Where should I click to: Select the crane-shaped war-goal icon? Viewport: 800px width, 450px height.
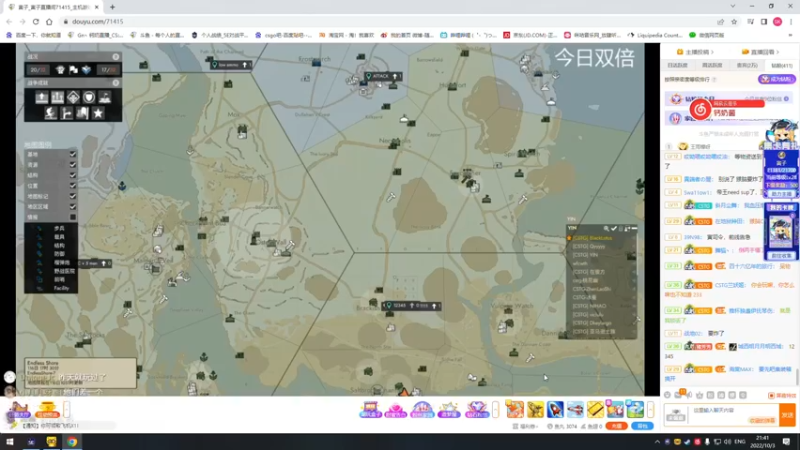pos(66,113)
